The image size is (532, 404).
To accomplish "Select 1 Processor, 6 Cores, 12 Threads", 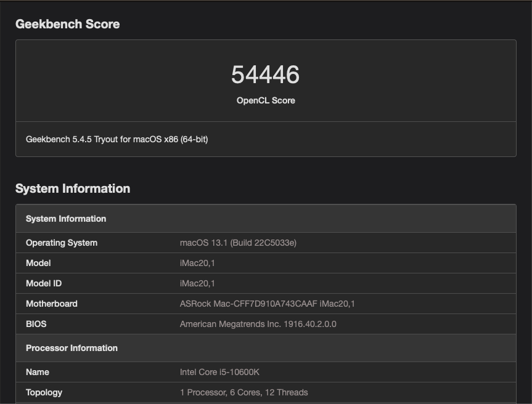I will click(244, 392).
